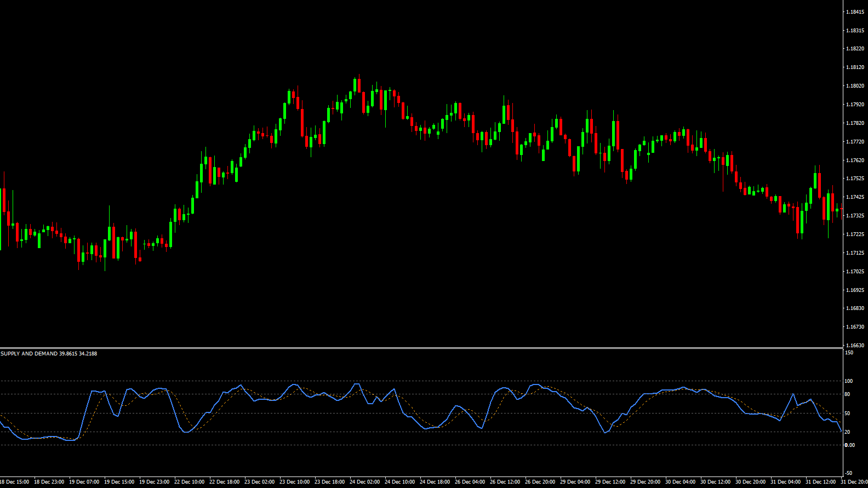Click the SUPPLY AND DEMAND indicator label
868x488 pixels.
tap(49, 354)
